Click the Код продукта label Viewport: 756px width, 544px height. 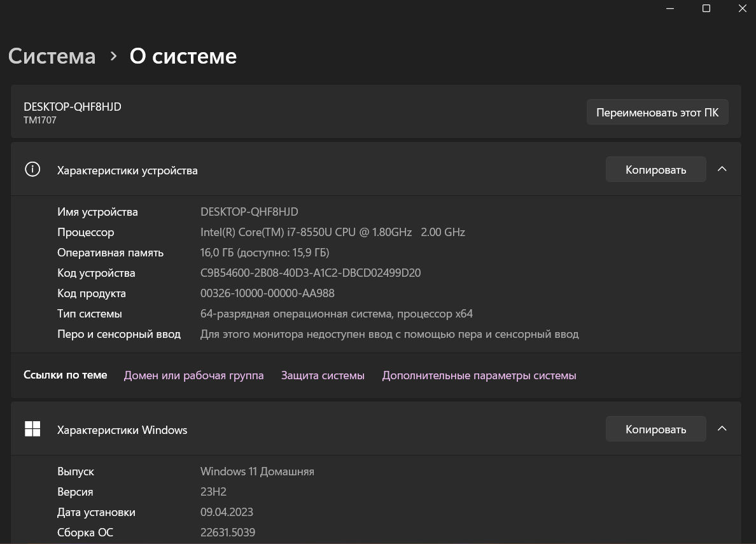coord(92,293)
